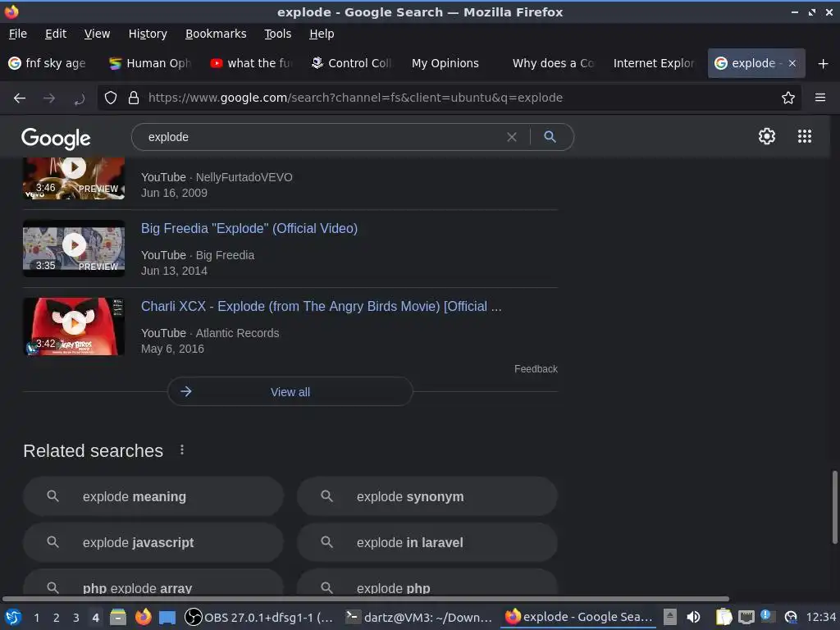Run search with the magnifying glass button
This screenshot has width=840, height=630.
coord(550,137)
